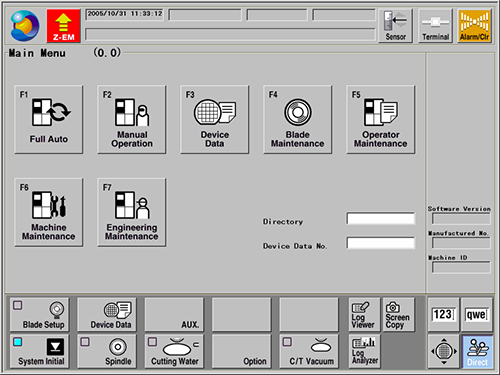The image size is (500, 375).
Task: Click the Main Menu title text
Action: tap(37, 53)
